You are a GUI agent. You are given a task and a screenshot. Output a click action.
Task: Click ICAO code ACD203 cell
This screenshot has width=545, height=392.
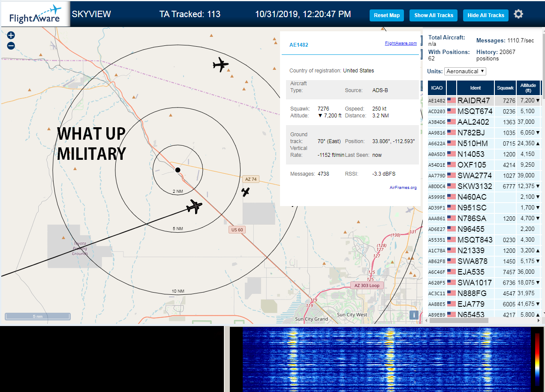pyautogui.click(x=437, y=111)
